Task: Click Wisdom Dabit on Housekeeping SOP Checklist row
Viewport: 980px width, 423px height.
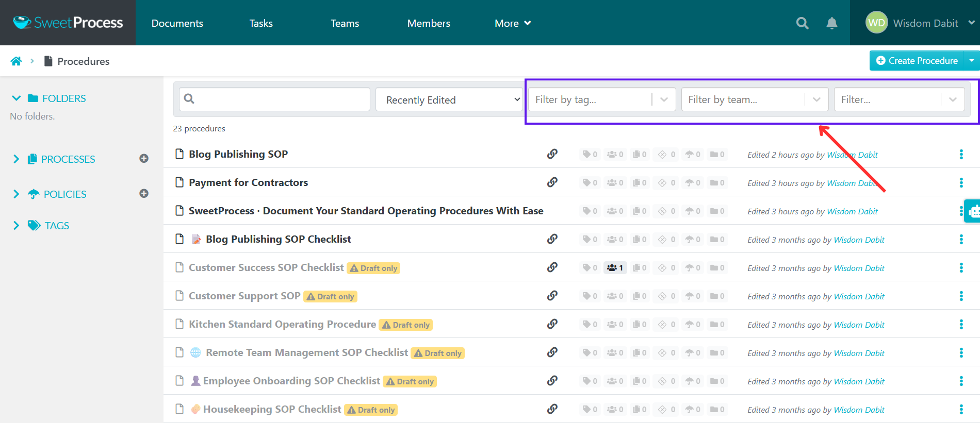Action: click(x=859, y=410)
